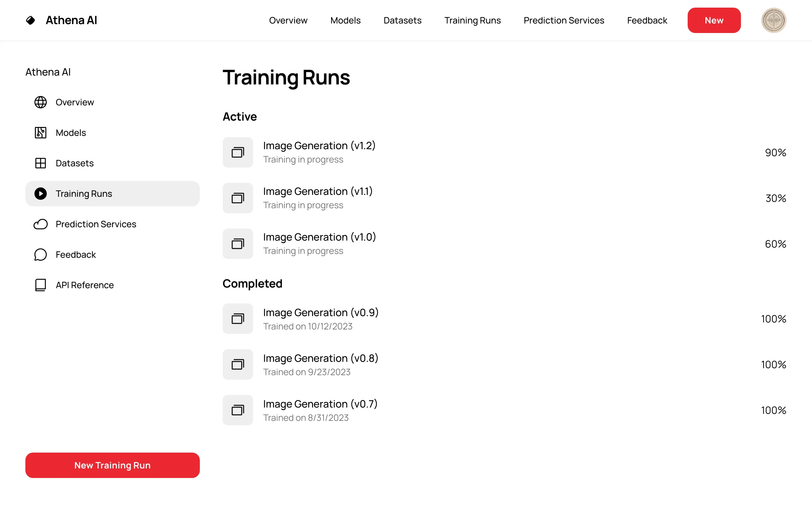Open API Reference in the sidebar
Image resolution: width=812 pixels, height=511 pixels.
(112, 285)
